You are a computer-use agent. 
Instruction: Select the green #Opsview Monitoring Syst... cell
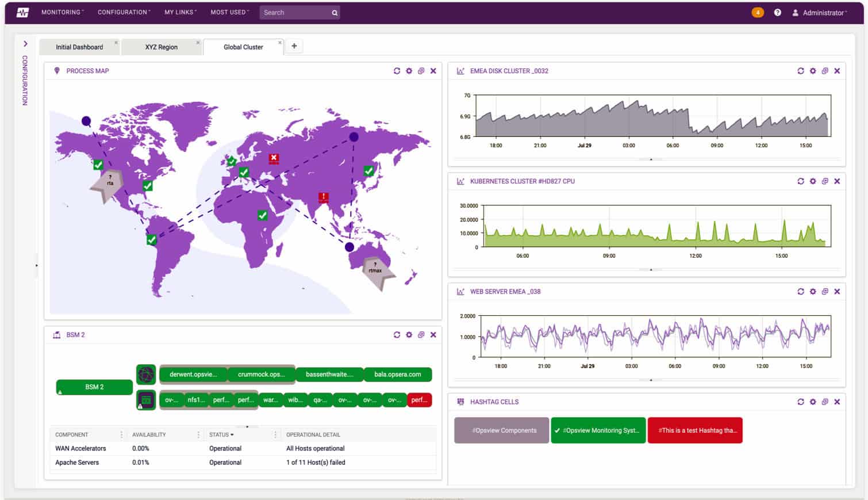[598, 430]
